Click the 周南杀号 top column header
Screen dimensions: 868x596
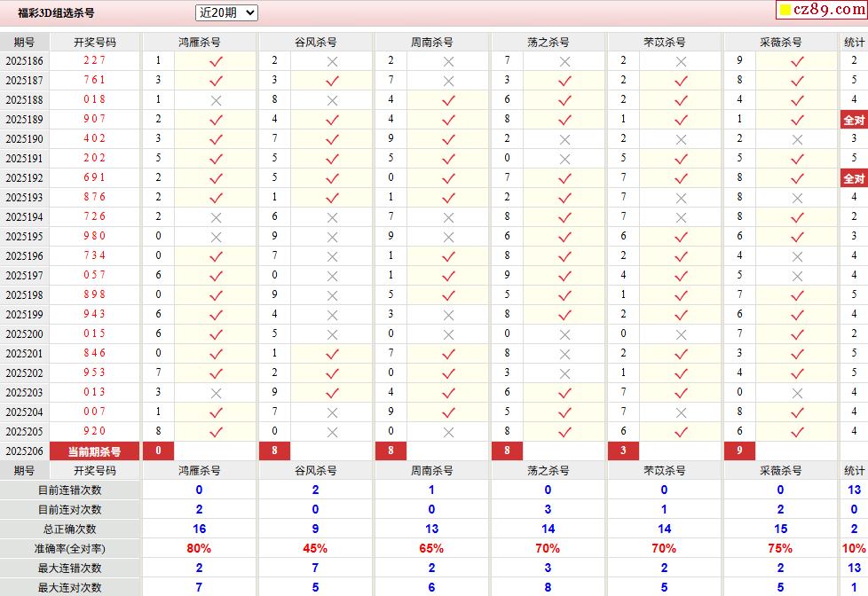[x=432, y=42]
